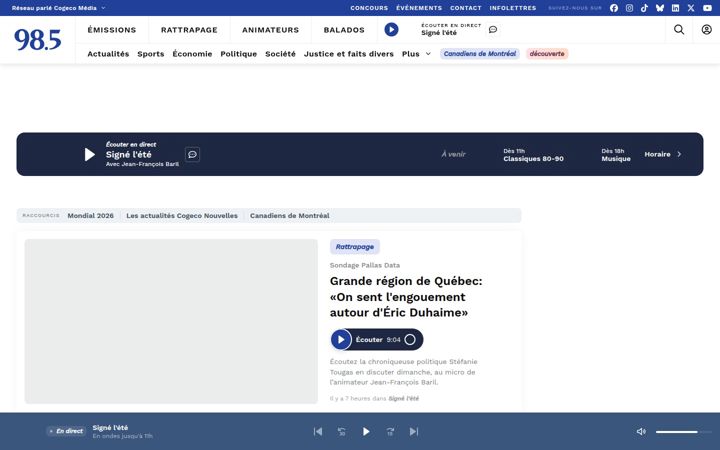
Task: Open the ÉVÉNEMENTS link
Action: point(419,8)
